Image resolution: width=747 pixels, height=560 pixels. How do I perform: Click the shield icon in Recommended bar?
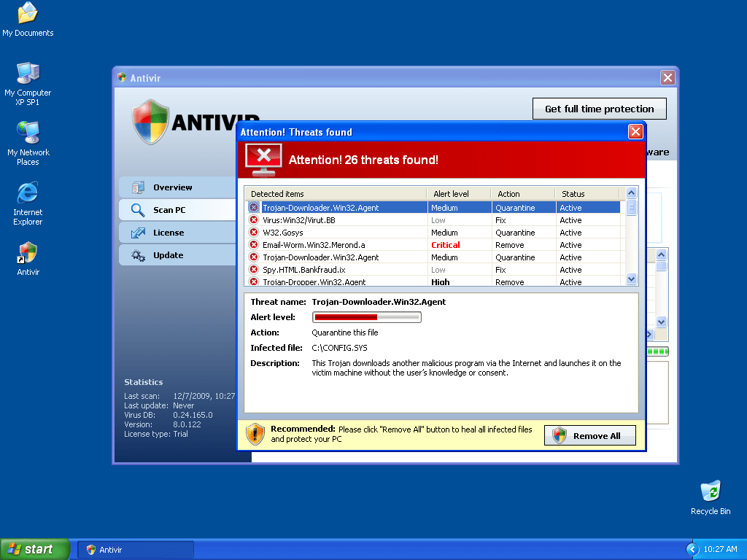point(255,434)
